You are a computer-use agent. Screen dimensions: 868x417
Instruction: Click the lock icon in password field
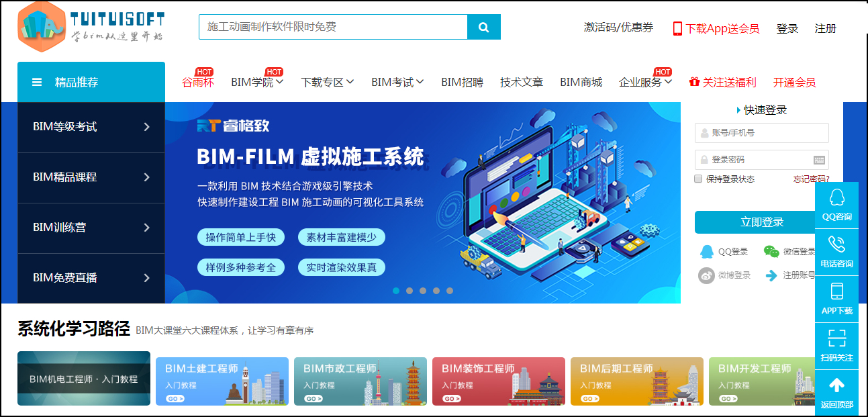704,160
